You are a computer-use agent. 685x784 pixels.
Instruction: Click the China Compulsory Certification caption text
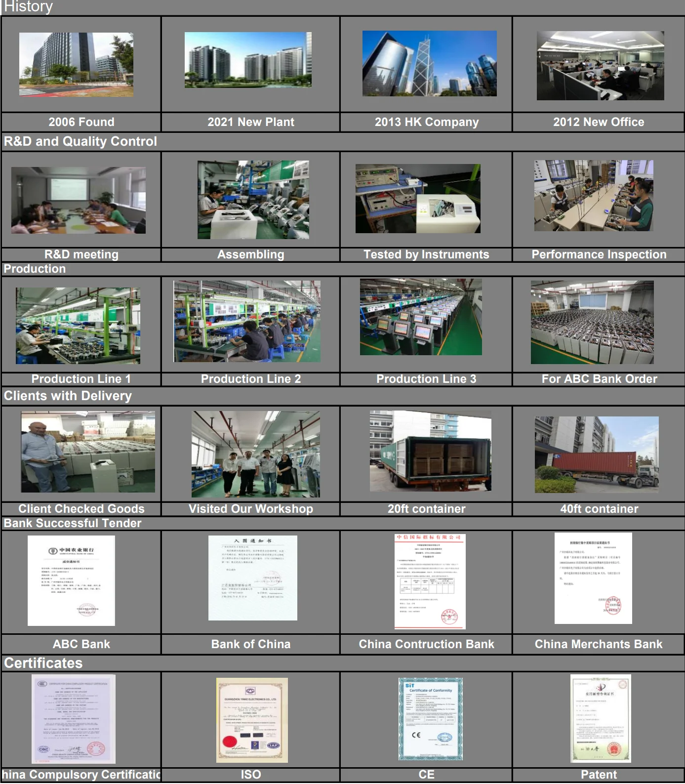81,775
